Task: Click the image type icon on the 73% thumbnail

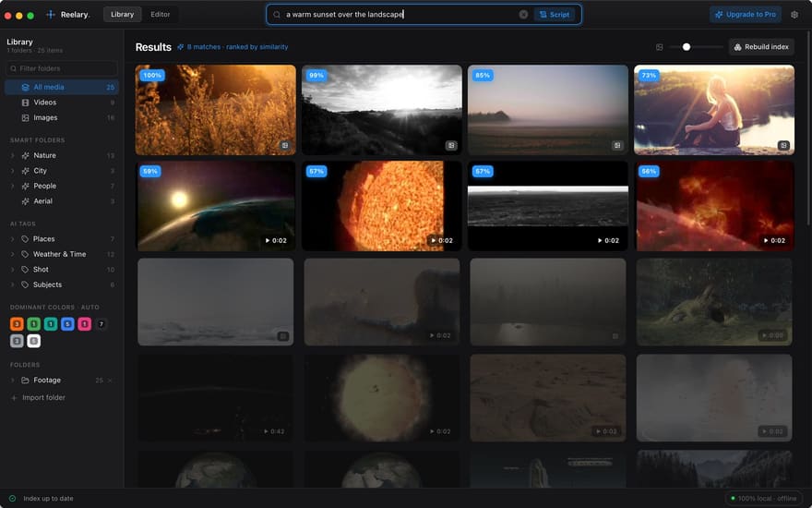Action: pos(783,146)
